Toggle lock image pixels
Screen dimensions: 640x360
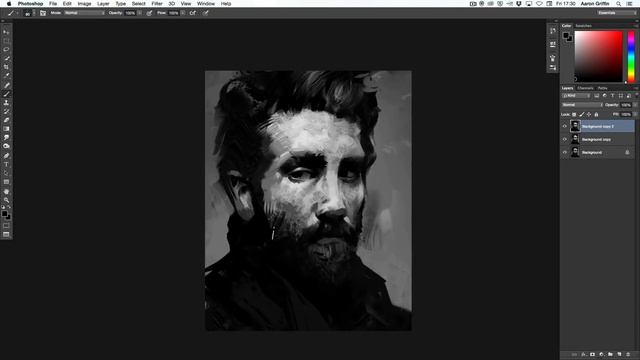(x=582, y=115)
